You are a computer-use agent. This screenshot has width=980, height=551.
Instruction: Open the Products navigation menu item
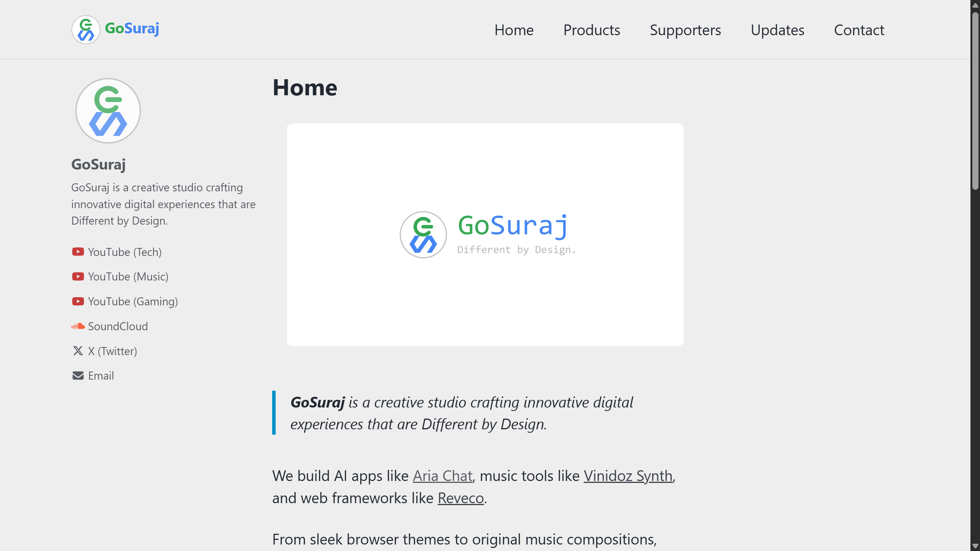[x=591, y=30]
